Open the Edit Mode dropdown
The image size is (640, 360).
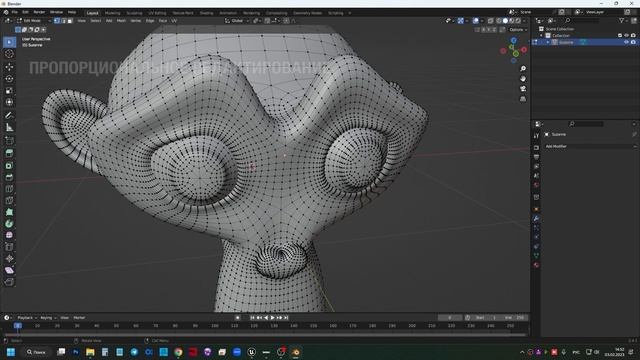pos(34,20)
